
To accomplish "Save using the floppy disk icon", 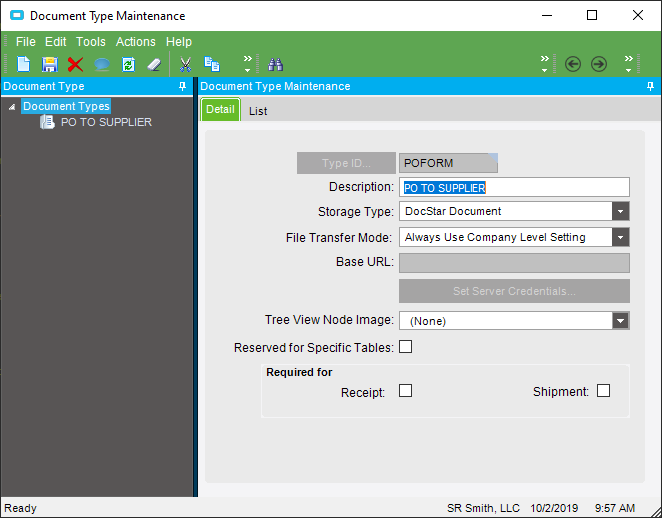I will click(50, 65).
